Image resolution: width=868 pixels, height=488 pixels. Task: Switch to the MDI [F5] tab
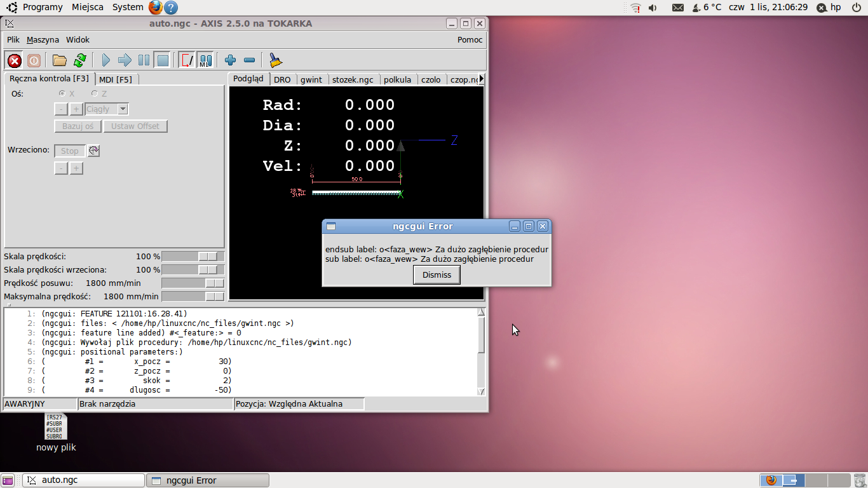pyautogui.click(x=116, y=79)
